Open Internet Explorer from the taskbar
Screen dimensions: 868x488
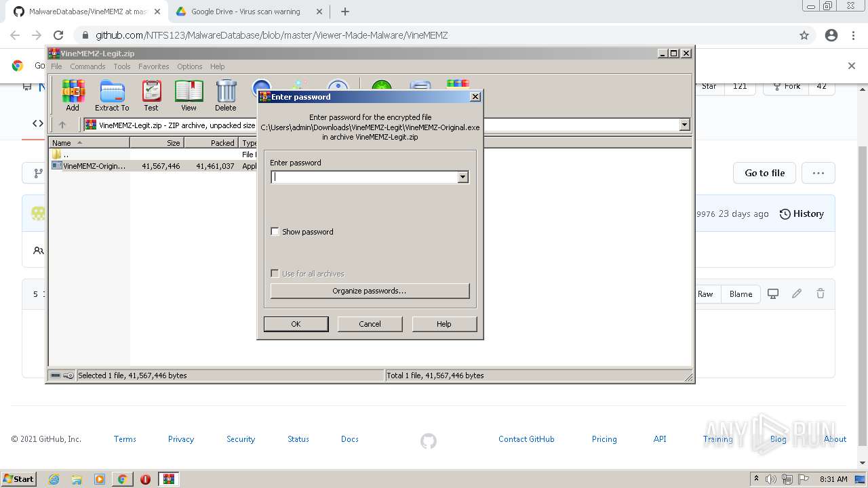(x=54, y=479)
